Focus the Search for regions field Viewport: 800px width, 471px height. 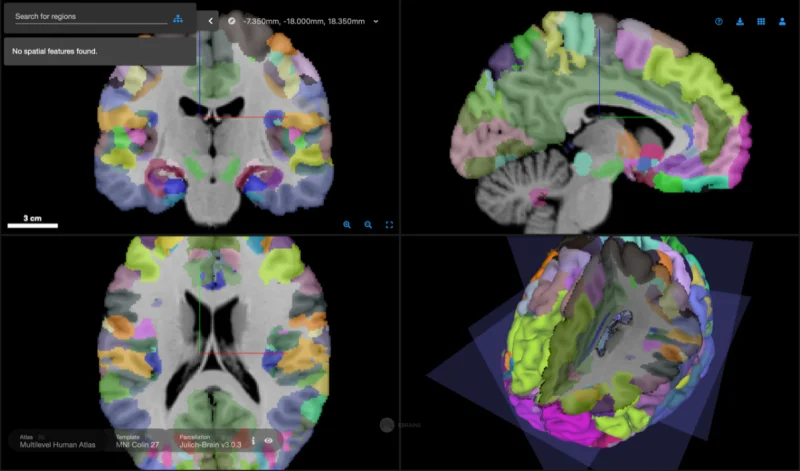[91, 16]
